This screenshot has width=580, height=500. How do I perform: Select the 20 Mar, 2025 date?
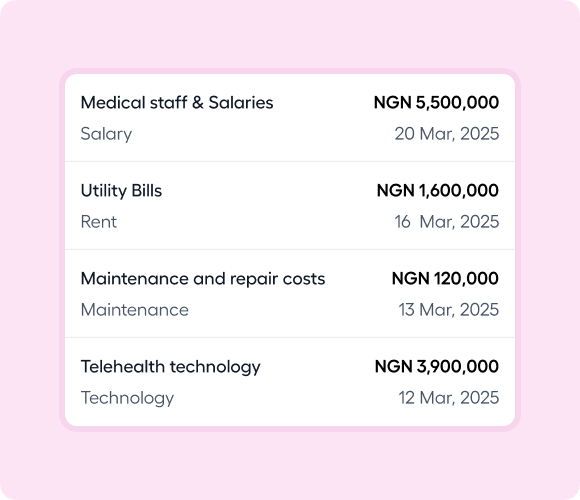[447, 134]
